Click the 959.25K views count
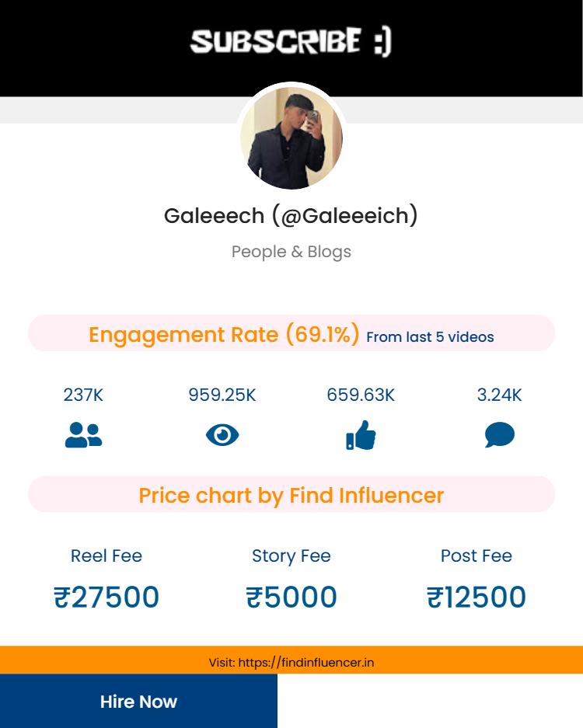The width and height of the screenshot is (583, 728). [222, 395]
